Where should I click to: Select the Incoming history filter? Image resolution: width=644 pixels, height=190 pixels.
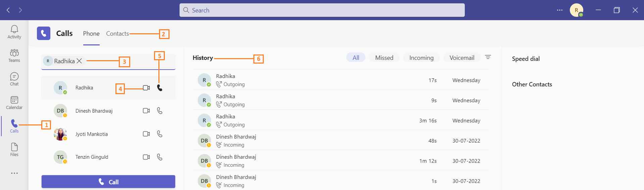(x=421, y=58)
